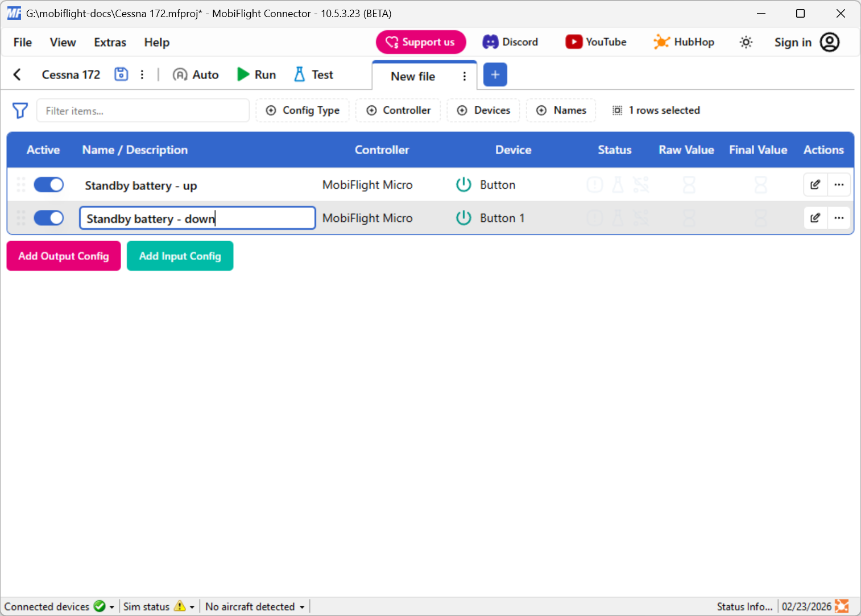The image size is (861, 616).
Task: Toggle the theme brightness setting
Action: pyautogui.click(x=746, y=42)
